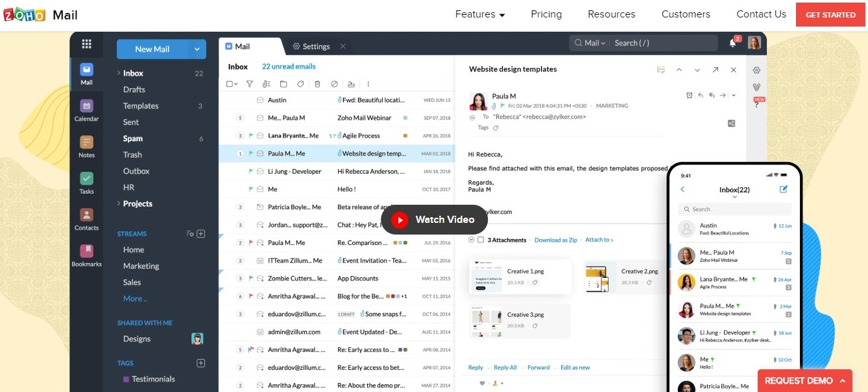This screenshot has height=392, width=868.
Task: Expand the Features dropdown menu
Action: pyautogui.click(x=480, y=14)
